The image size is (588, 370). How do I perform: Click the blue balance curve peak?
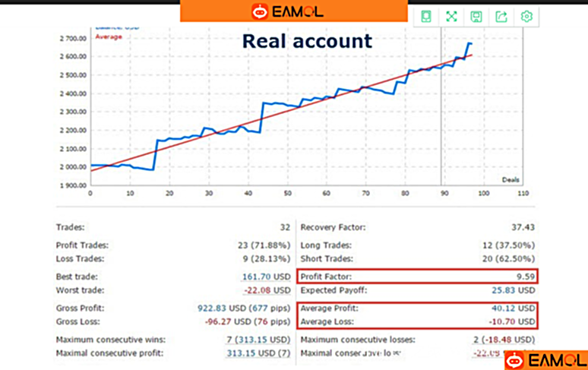[x=469, y=43]
